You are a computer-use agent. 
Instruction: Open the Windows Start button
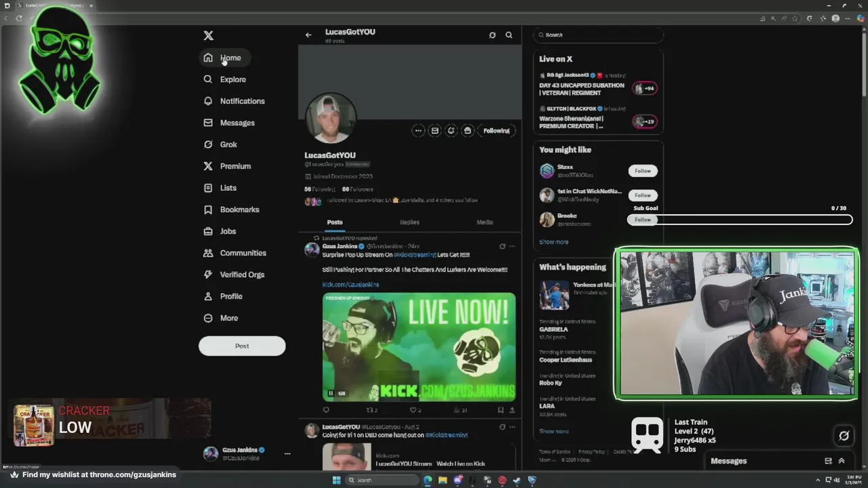336,481
